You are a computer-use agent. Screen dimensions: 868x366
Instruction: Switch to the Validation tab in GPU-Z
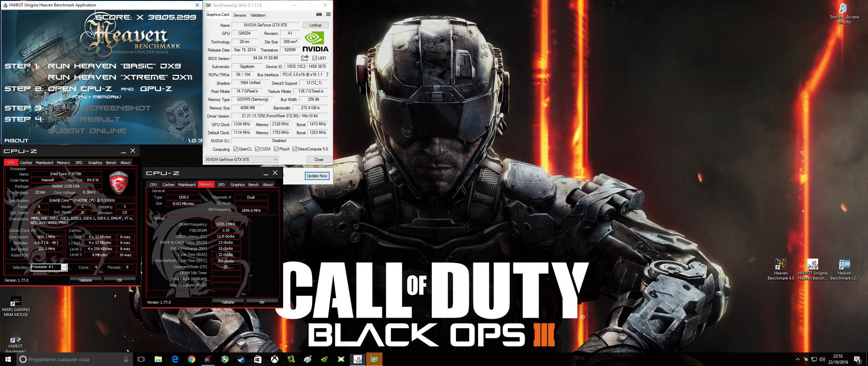click(258, 15)
